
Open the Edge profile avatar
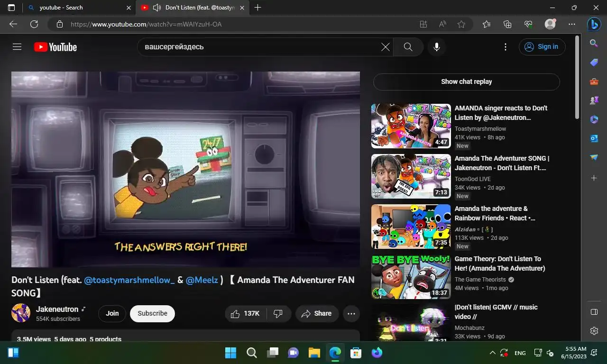(x=550, y=24)
